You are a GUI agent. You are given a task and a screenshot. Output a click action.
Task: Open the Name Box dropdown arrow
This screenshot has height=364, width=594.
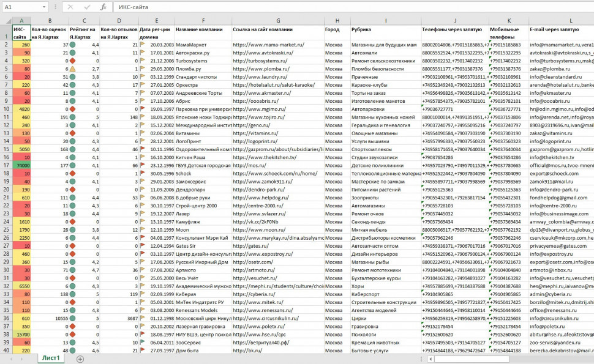tap(44, 7)
